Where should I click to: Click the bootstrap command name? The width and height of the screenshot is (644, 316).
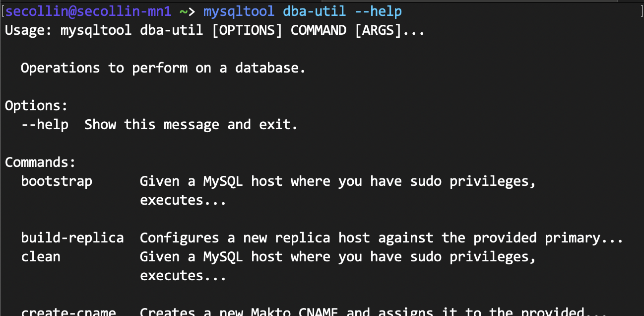[57, 181]
